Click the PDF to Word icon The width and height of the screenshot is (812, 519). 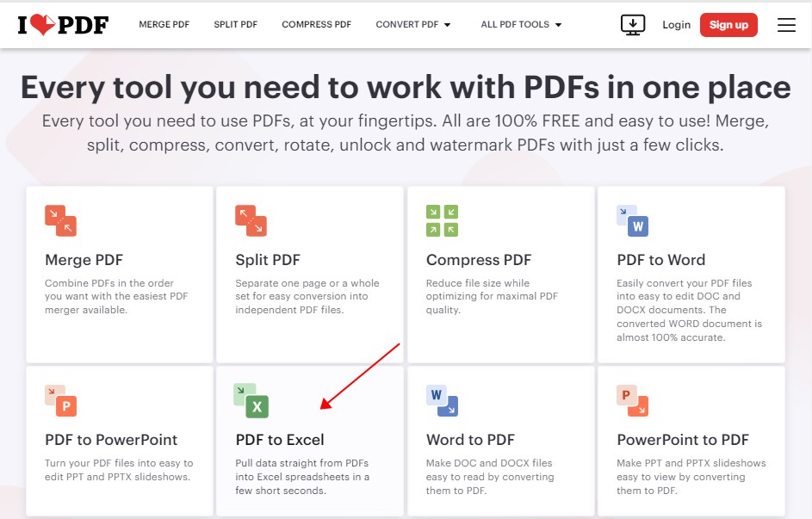(632, 220)
